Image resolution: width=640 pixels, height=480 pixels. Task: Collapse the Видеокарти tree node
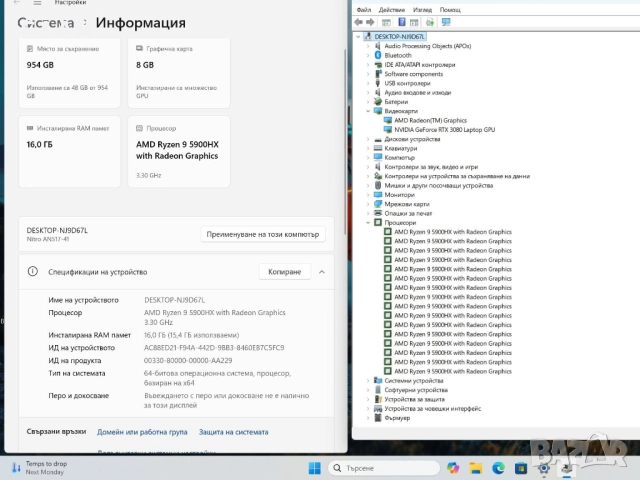(369, 111)
